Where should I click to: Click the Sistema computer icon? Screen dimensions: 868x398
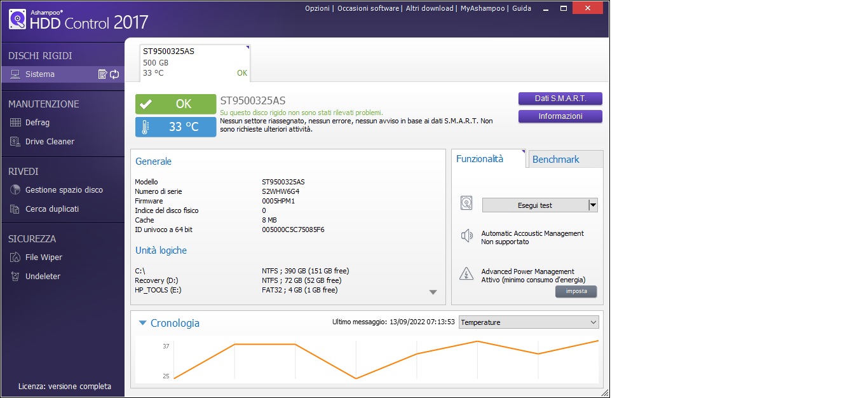15,74
